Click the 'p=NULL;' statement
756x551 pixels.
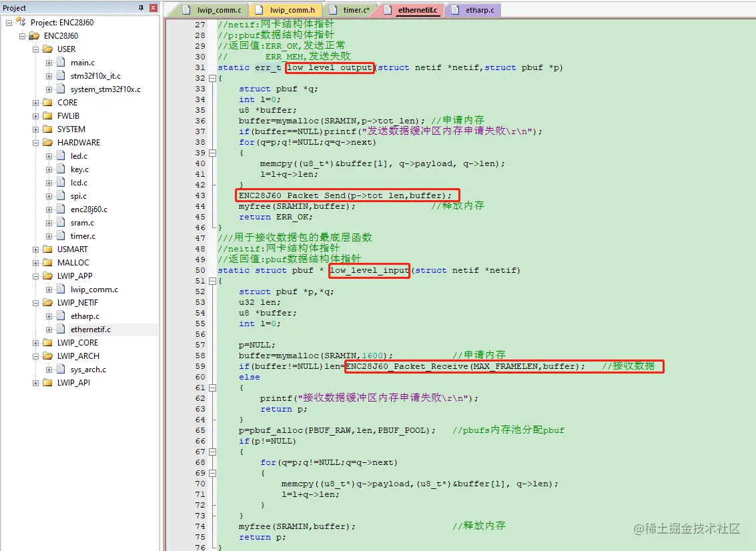pos(257,345)
